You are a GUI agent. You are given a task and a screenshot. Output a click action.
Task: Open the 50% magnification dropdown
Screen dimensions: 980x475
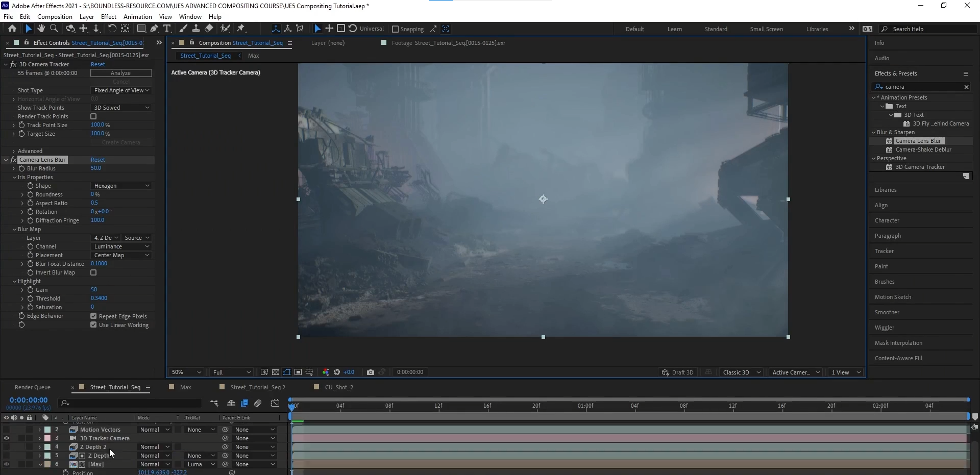186,372
